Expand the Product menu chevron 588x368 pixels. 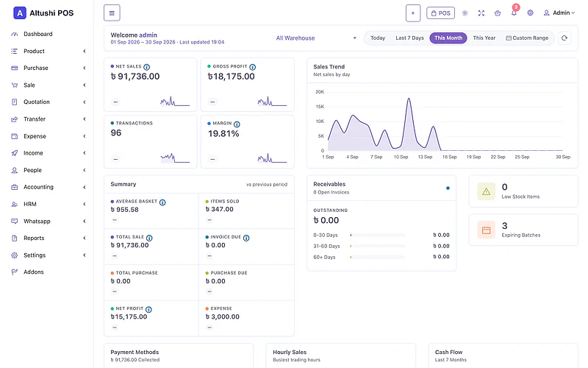point(85,51)
